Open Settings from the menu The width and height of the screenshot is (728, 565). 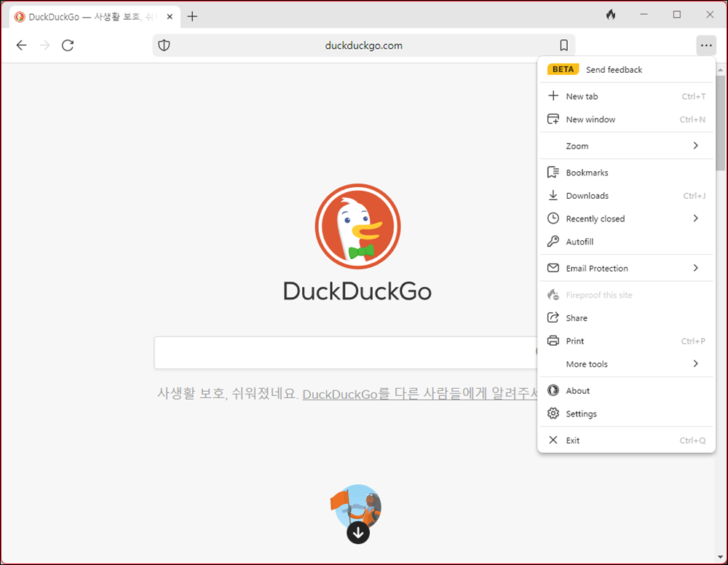(x=626, y=414)
